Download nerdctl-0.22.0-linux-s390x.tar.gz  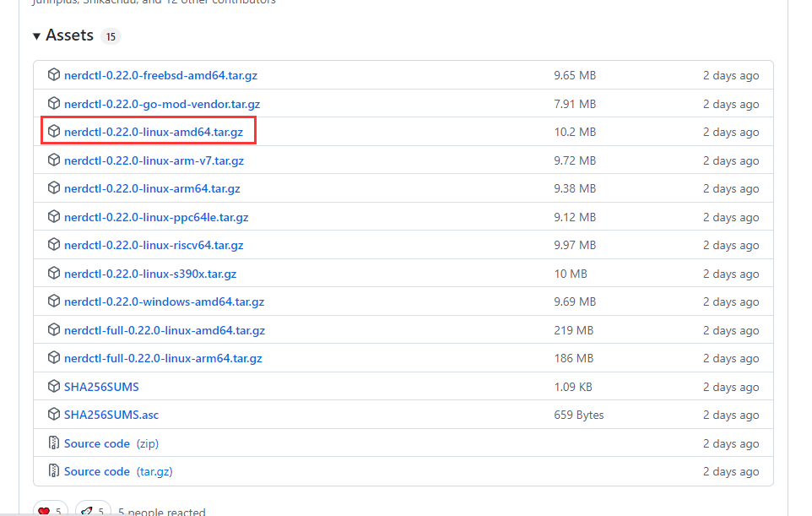[x=150, y=274]
